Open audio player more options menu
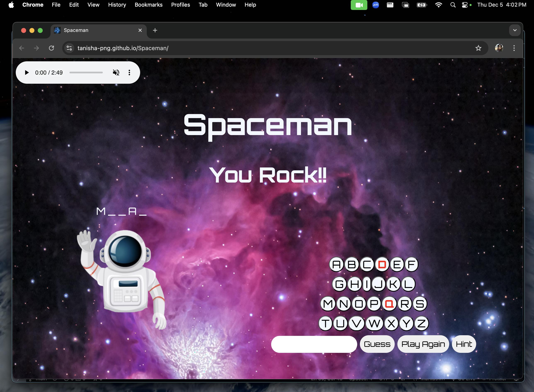The image size is (534, 392). click(129, 73)
